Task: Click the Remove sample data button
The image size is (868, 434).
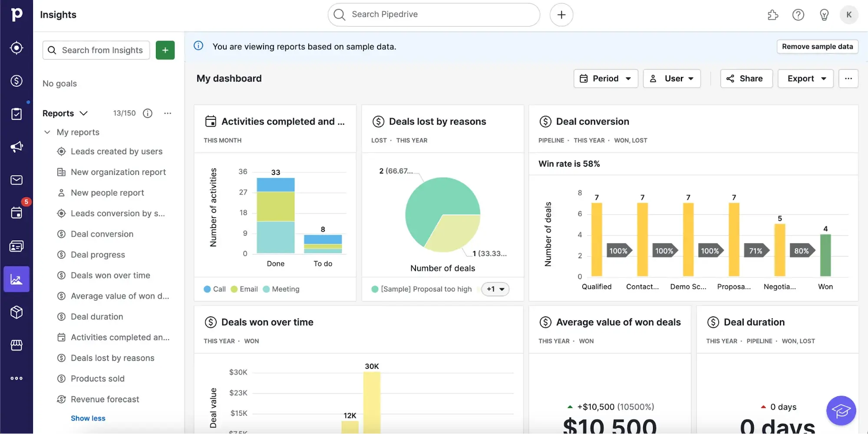Action: click(x=817, y=46)
